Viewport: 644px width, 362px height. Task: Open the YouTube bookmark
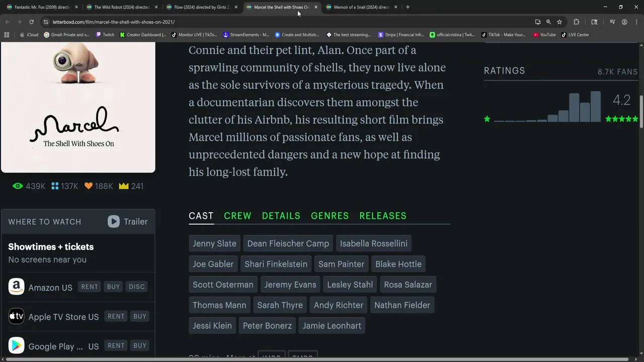click(x=544, y=35)
